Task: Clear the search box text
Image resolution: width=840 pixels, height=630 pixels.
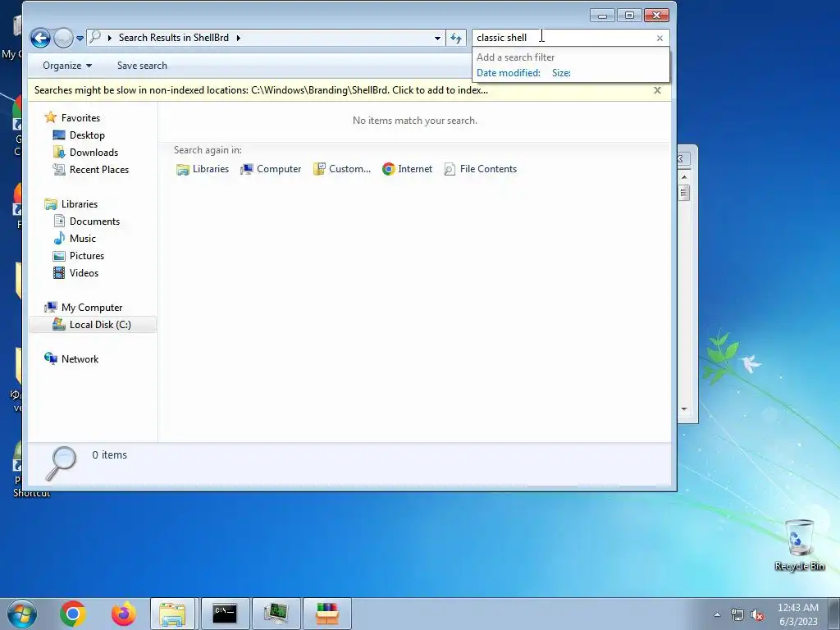Action: [660, 38]
